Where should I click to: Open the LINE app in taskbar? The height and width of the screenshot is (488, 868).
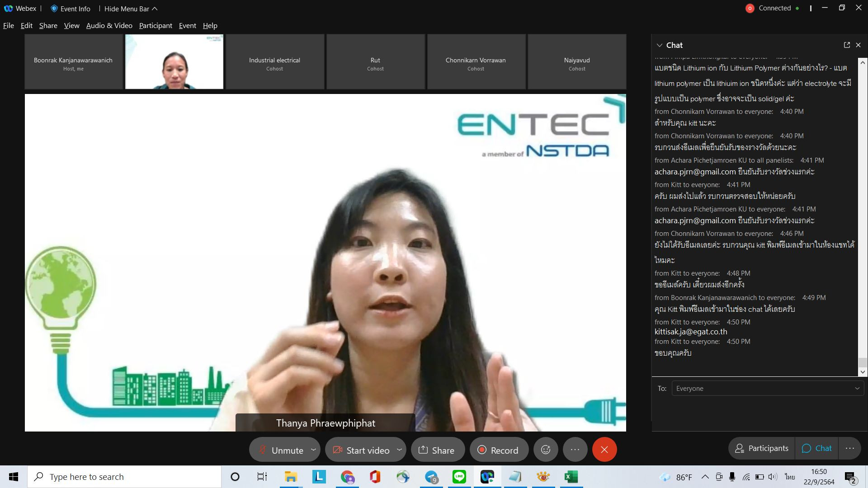click(459, 477)
